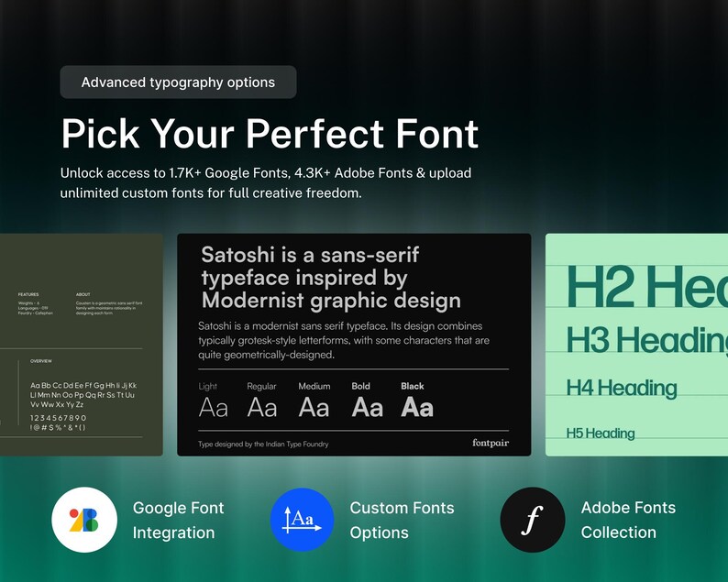Open Adobe Fonts Collection label
Viewport: 728px width, 582px height.
coord(628,520)
